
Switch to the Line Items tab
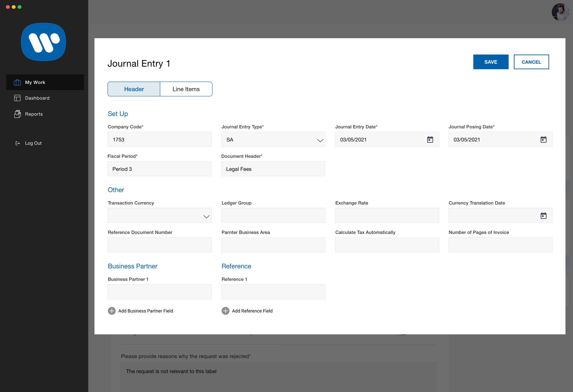click(x=186, y=89)
